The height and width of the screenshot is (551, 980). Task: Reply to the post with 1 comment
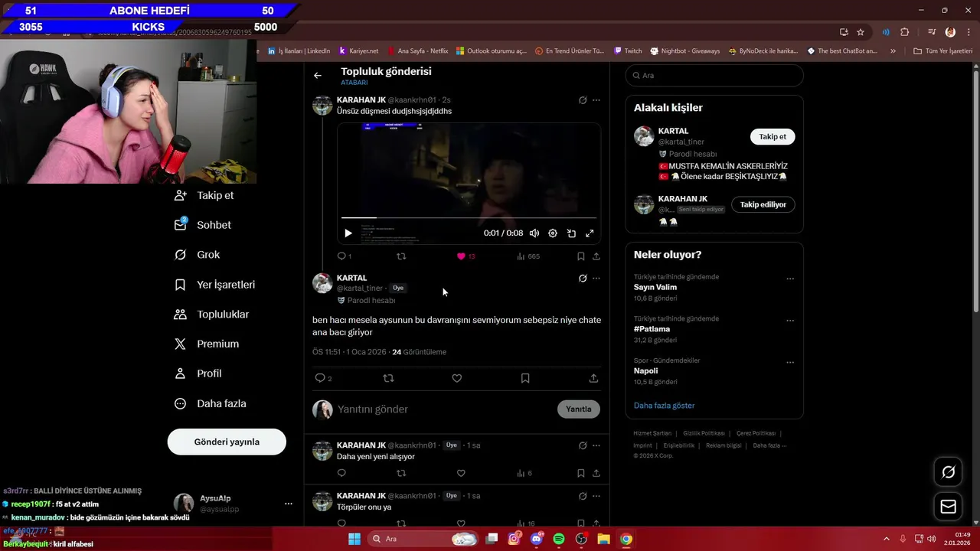point(344,256)
